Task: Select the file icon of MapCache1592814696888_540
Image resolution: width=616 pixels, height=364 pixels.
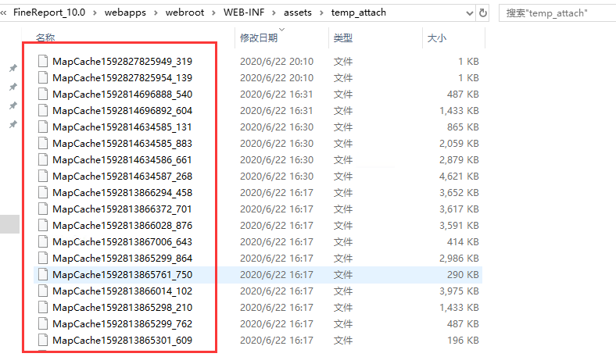Action: [x=43, y=95]
